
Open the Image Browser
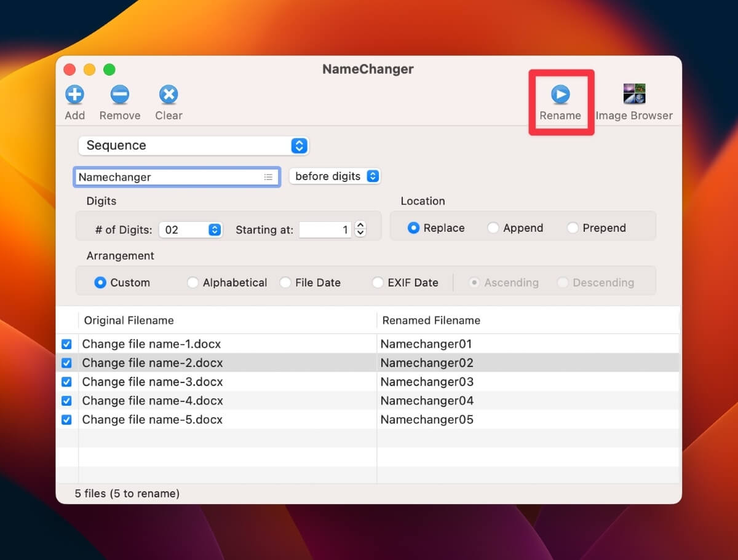tap(634, 94)
